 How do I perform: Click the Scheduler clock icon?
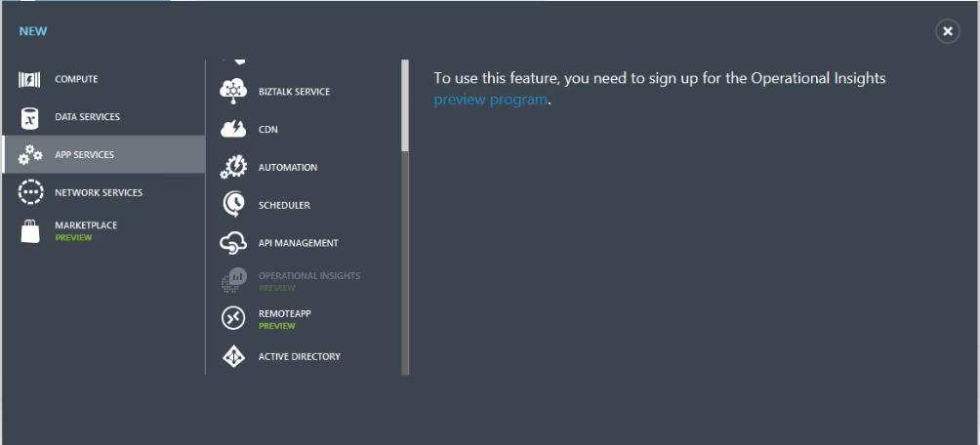(233, 205)
